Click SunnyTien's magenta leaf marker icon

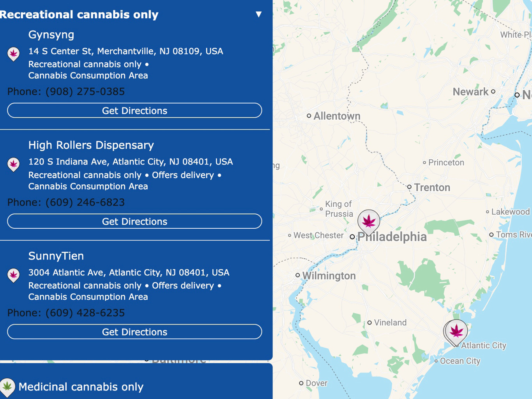[x=14, y=275]
